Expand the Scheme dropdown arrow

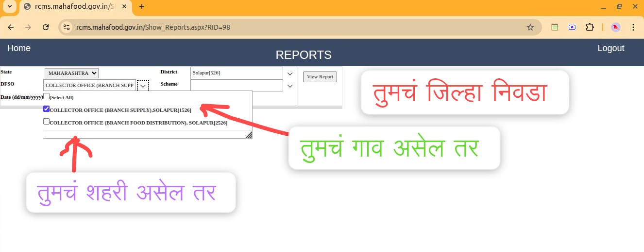point(290,86)
